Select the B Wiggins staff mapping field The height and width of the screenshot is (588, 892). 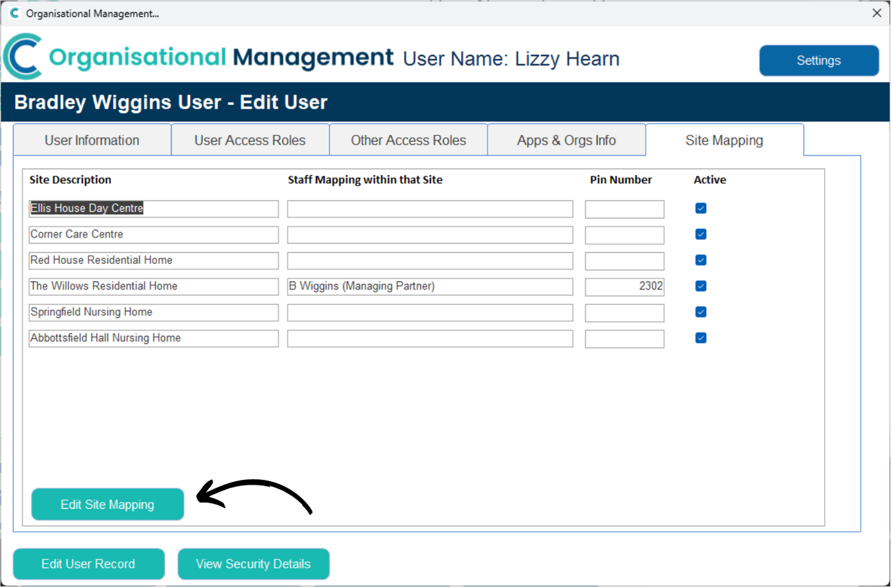tap(429, 286)
